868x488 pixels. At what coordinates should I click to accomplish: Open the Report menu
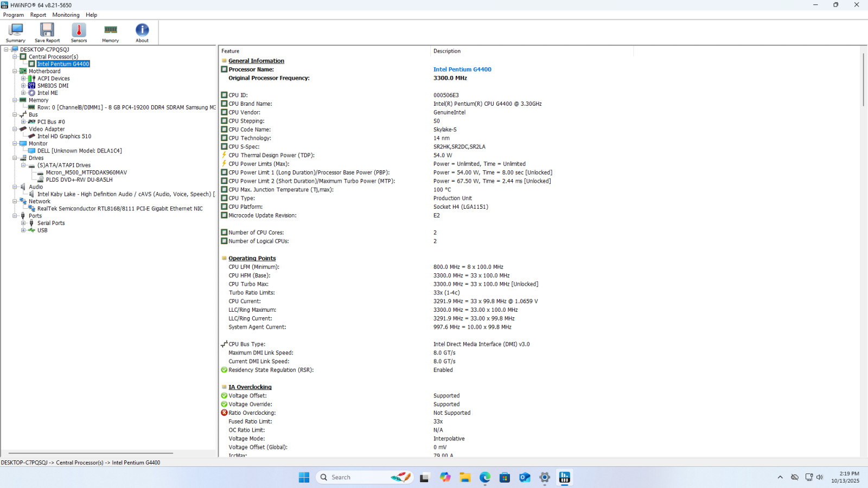coord(38,15)
